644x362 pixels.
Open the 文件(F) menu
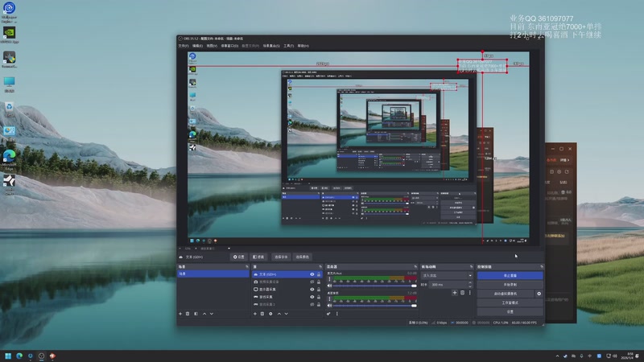click(184, 46)
